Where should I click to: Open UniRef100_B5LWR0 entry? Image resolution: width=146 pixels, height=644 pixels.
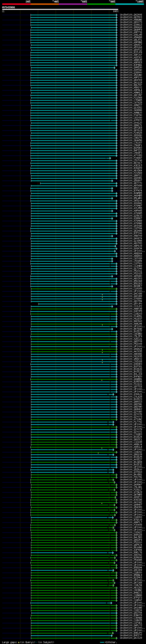[131, 198]
